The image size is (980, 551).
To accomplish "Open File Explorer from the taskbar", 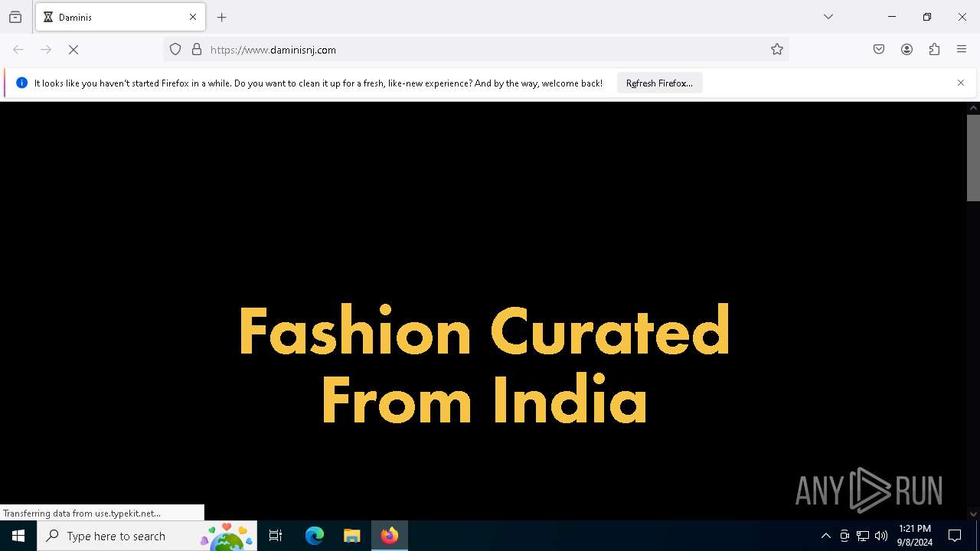I will pyautogui.click(x=352, y=536).
